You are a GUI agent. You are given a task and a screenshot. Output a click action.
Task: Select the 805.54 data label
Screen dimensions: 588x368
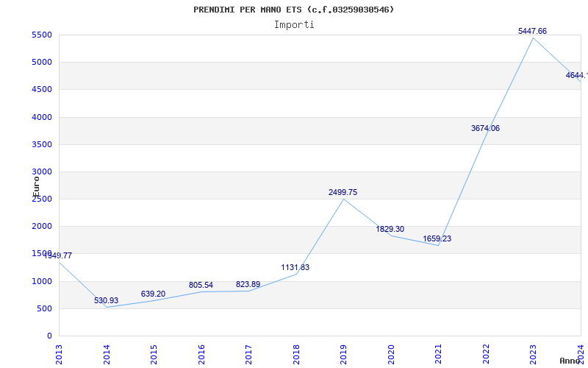pos(201,286)
